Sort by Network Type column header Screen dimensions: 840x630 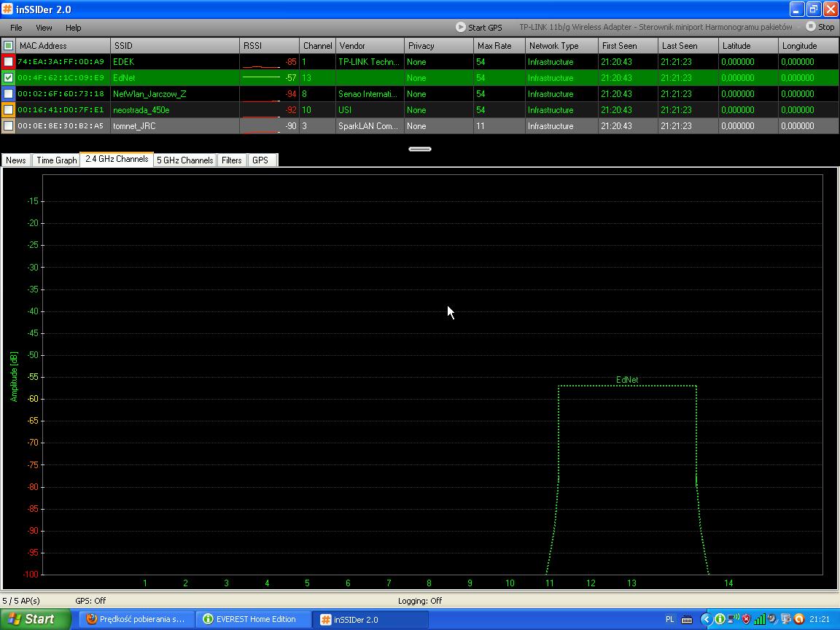[561, 45]
